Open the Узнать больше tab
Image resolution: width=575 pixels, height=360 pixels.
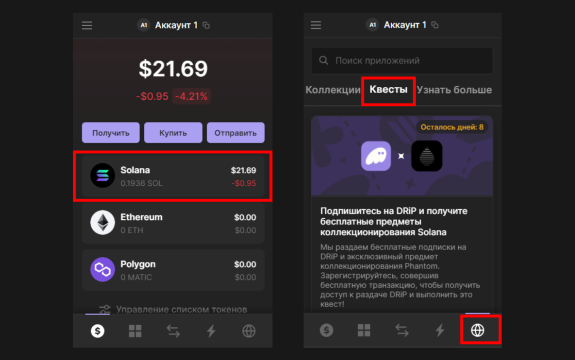pos(454,90)
